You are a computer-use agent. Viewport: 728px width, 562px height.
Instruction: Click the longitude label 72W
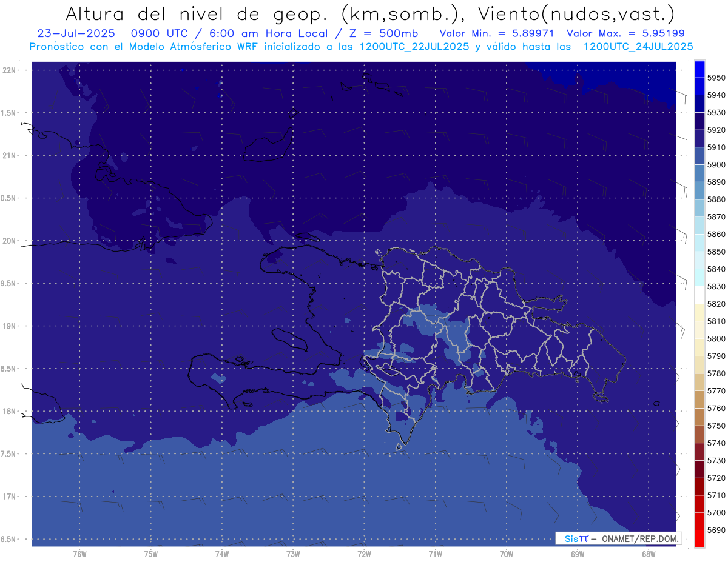[x=364, y=554]
